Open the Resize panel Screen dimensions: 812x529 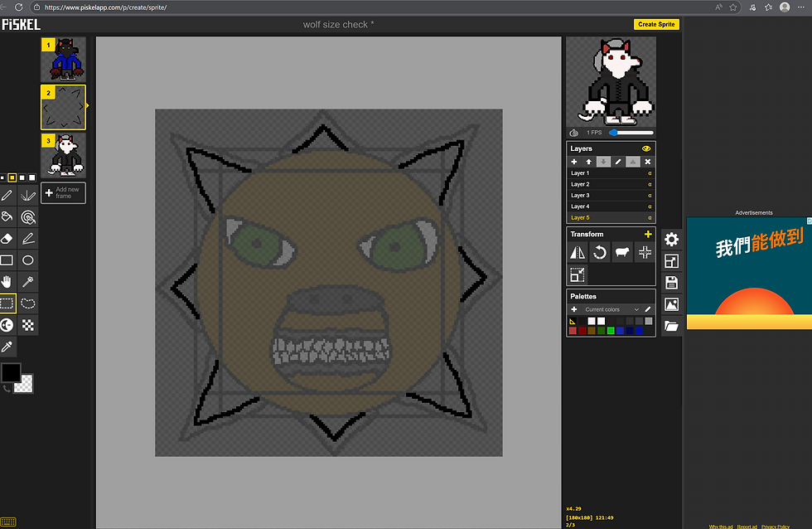click(672, 261)
